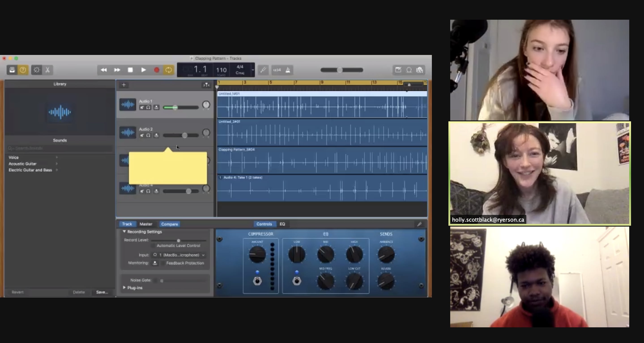Select the Tuner fork icon
Viewport: 644px width, 343px height.
click(263, 70)
